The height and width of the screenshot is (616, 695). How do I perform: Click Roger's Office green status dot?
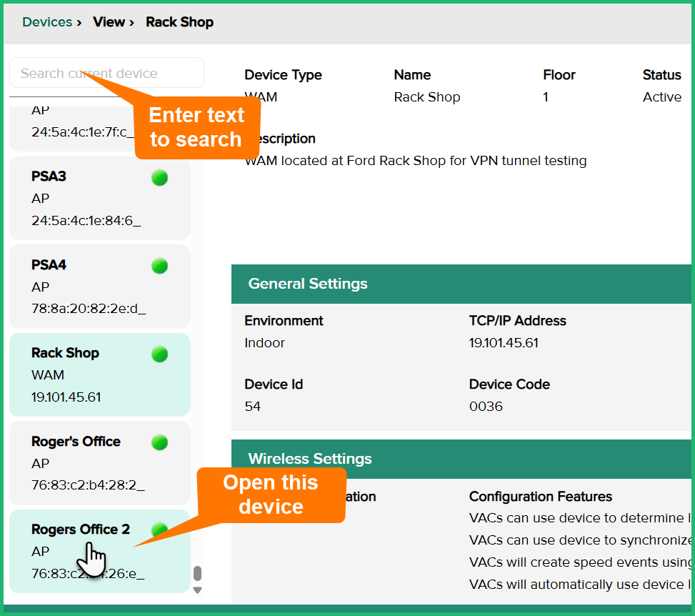pos(160,443)
